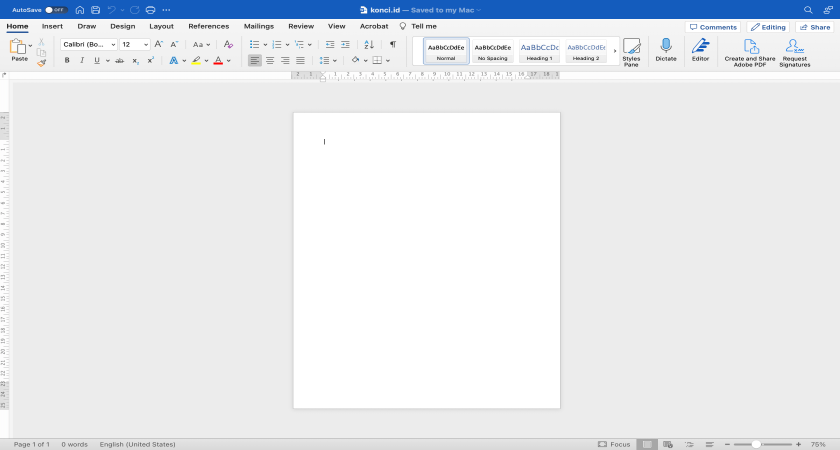Toggle bold formatting
840x450 pixels.
[67, 60]
